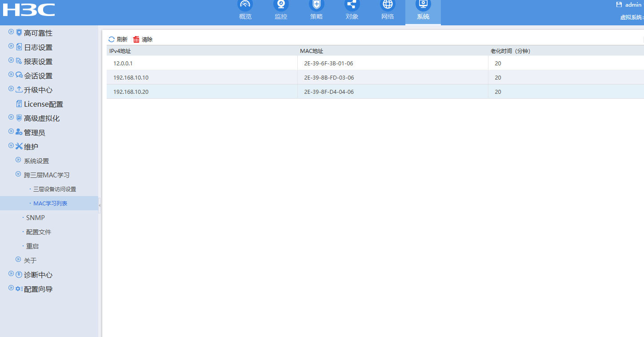Expand the 诊断中心 tree node arrow
644x337 pixels.
[x=11, y=274]
